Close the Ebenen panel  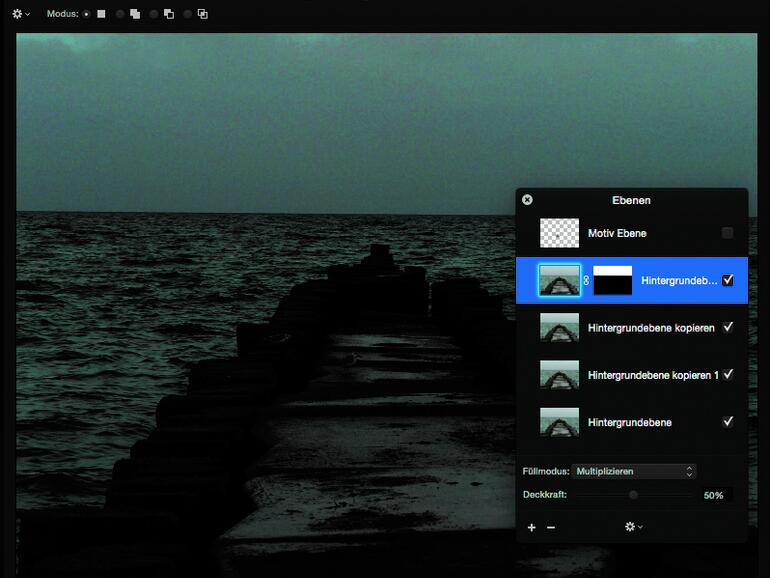point(527,200)
